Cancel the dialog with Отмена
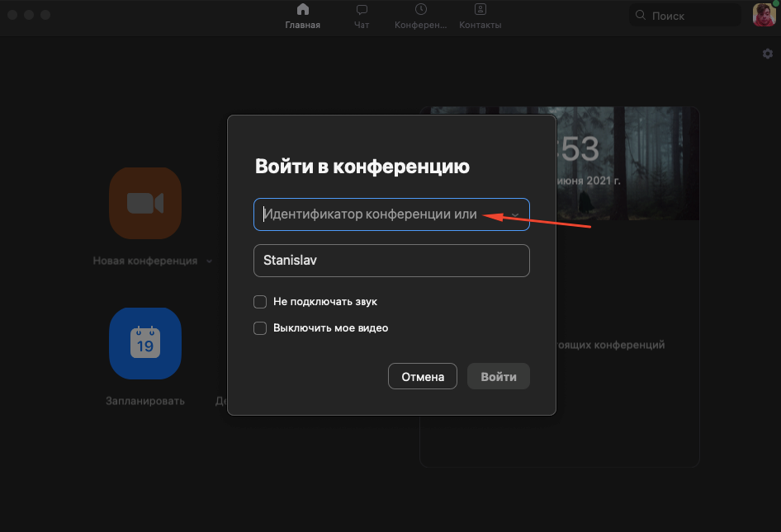This screenshot has width=781, height=532. point(422,376)
